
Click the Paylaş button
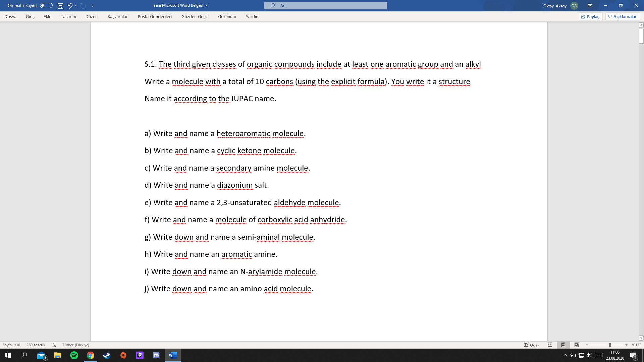(x=590, y=16)
